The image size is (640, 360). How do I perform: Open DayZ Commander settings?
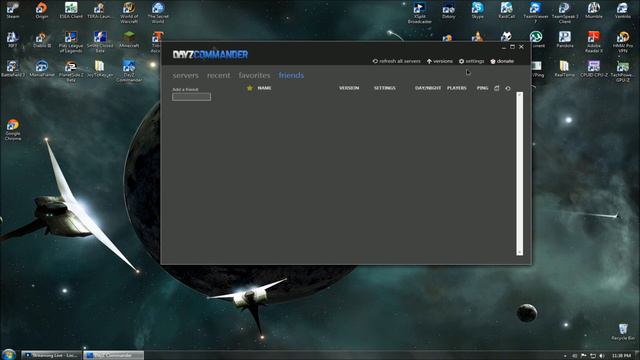471,61
